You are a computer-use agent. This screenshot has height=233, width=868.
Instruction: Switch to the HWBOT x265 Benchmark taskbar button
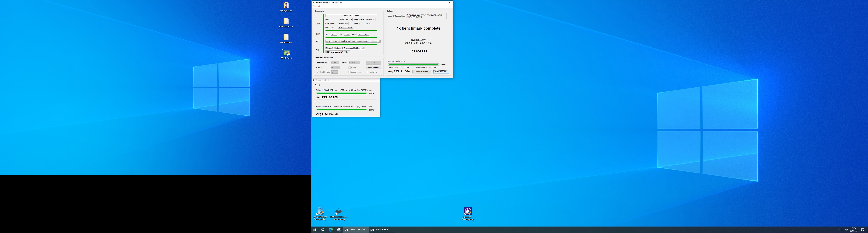tap(356, 230)
